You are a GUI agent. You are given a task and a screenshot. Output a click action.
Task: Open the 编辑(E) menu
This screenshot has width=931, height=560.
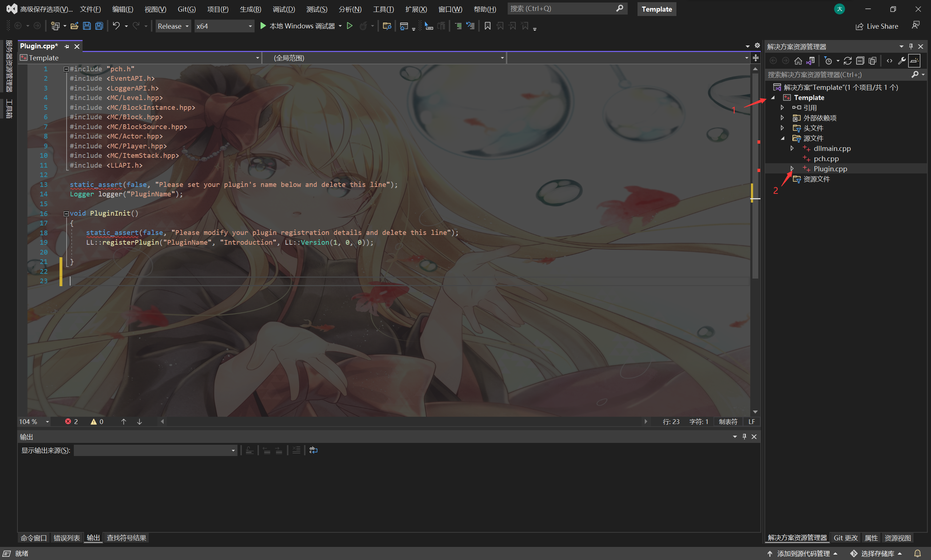click(x=123, y=9)
